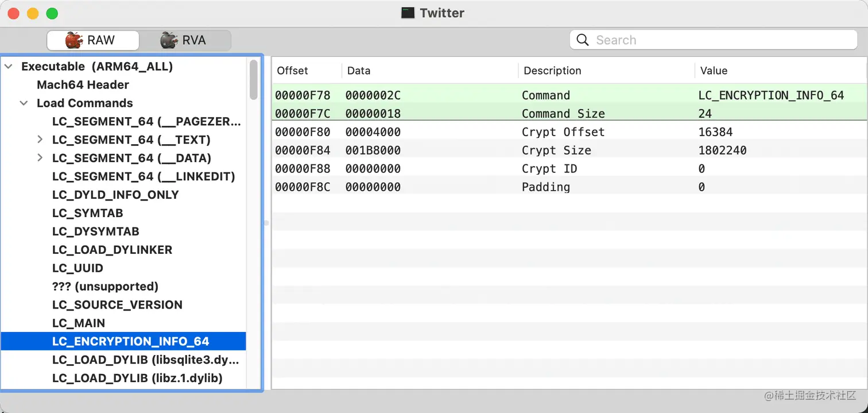
Task: Select LC_SOURCE_VERSION load command
Action: pos(124,305)
